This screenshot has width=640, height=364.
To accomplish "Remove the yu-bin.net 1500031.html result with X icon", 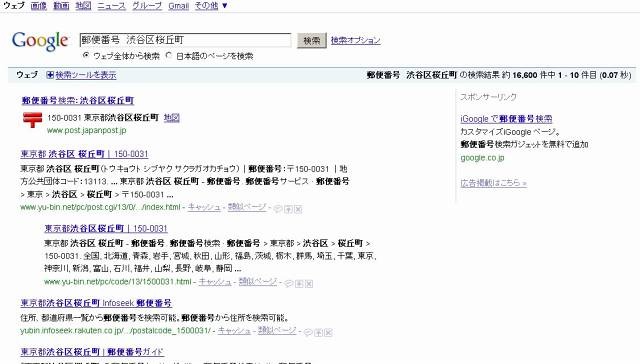I will pos(309,283).
